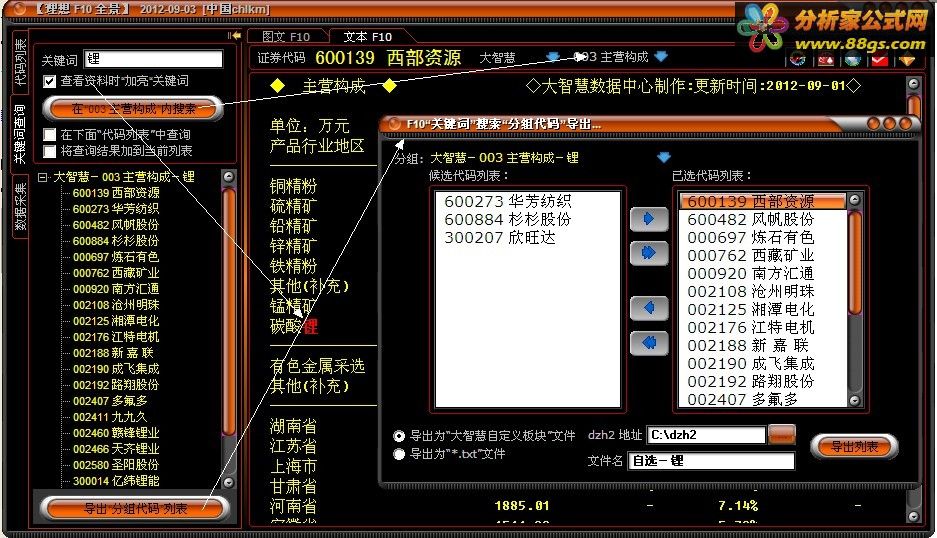Enable add query results to current list checkbox
The image size is (937, 538).
[50, 151]
